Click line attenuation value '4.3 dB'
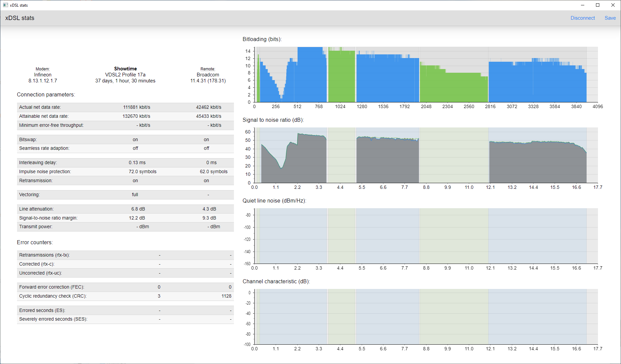The height and width of the screenshot is (364, 621). tap(209, 209)
